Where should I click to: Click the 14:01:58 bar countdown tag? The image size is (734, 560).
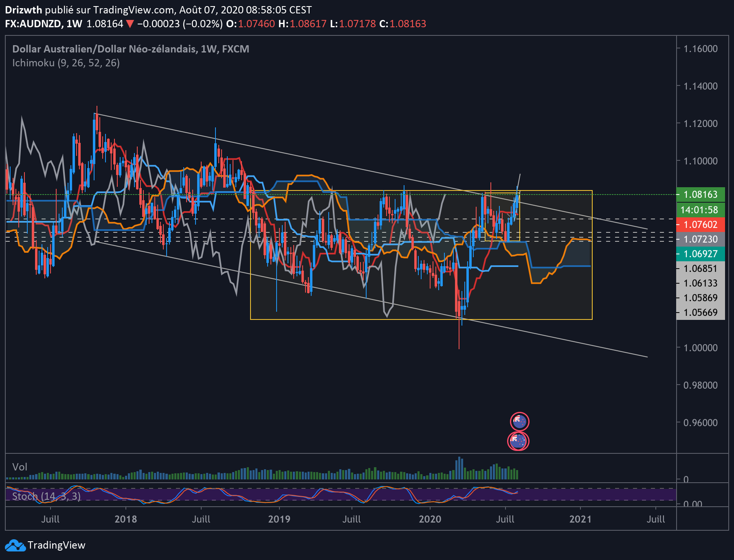(701, 210)
